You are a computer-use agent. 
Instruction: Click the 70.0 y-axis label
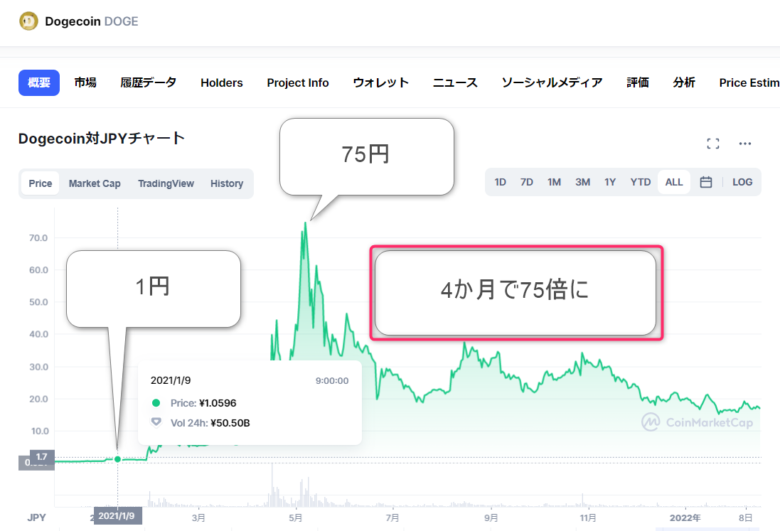pos(38,238)
